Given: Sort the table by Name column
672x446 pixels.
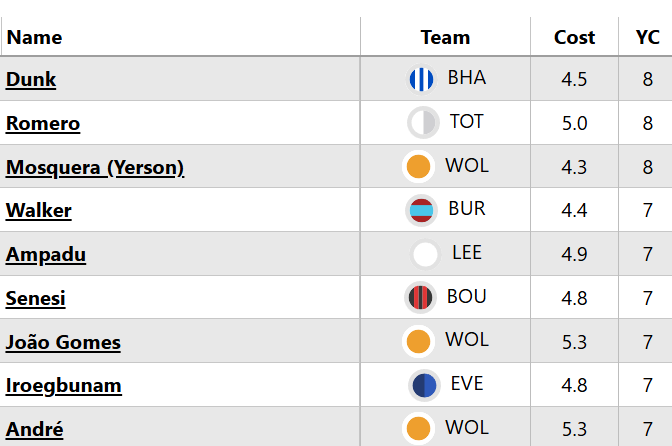Looking at the screenshot, I should (35, 37).
